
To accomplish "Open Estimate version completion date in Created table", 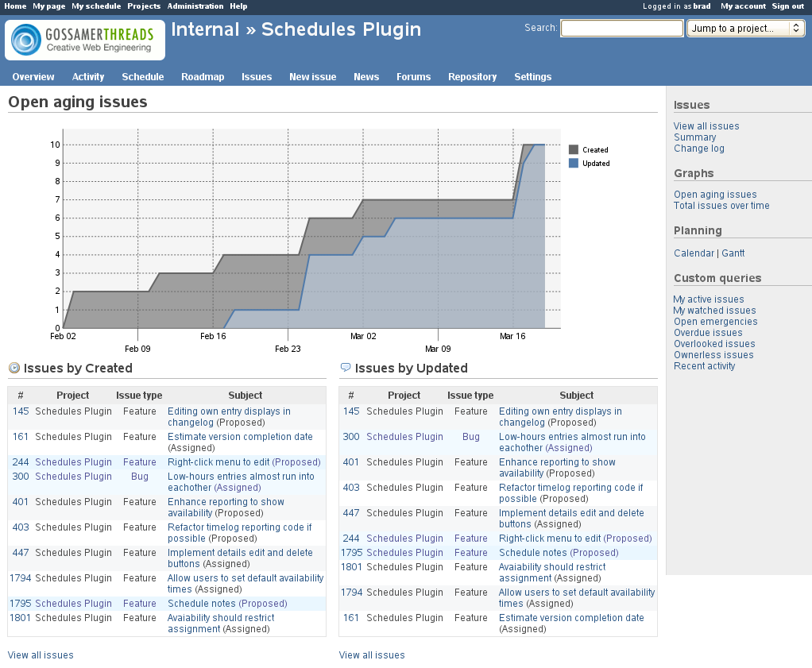I will (x=240, y=437).
